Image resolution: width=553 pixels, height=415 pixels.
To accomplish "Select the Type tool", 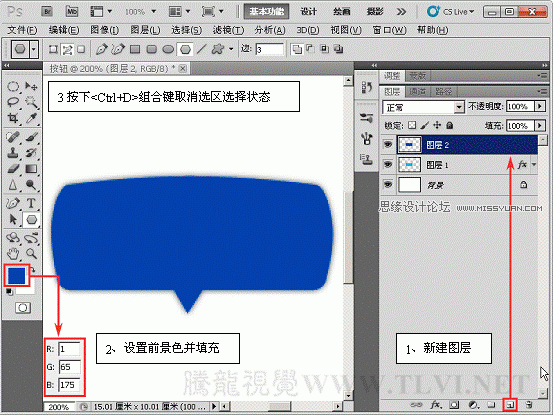I will point(31,203).
